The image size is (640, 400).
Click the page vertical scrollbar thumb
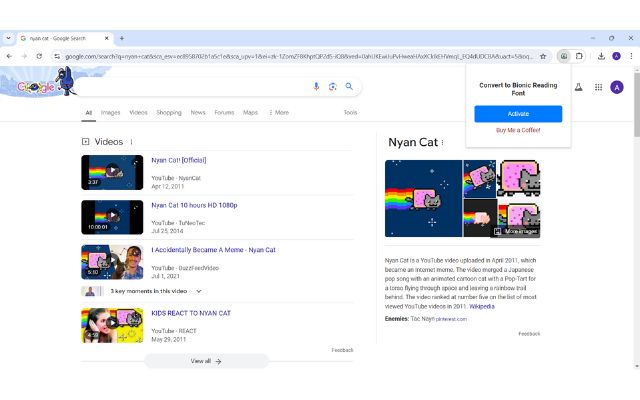click(x=637, y=104)
